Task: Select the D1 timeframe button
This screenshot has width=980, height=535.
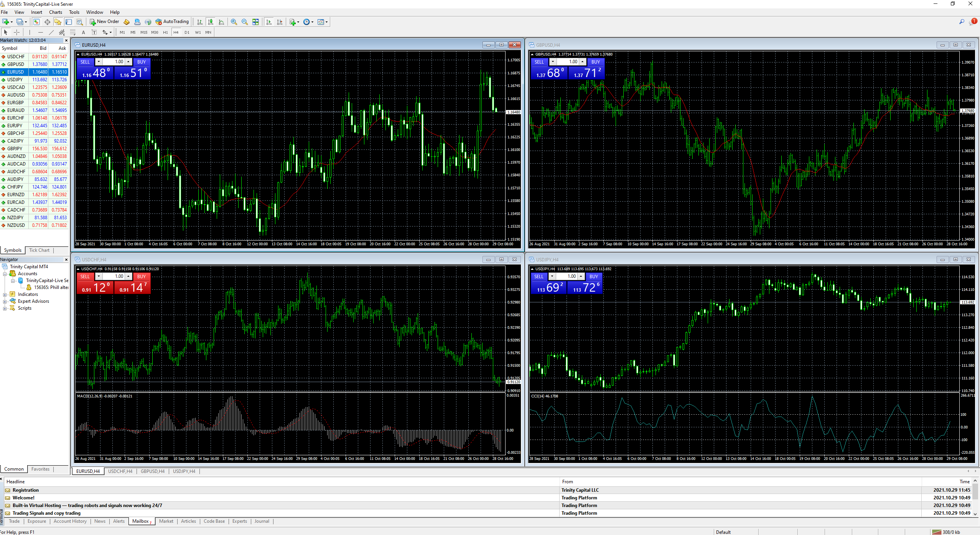Action: tap(187, 32)
